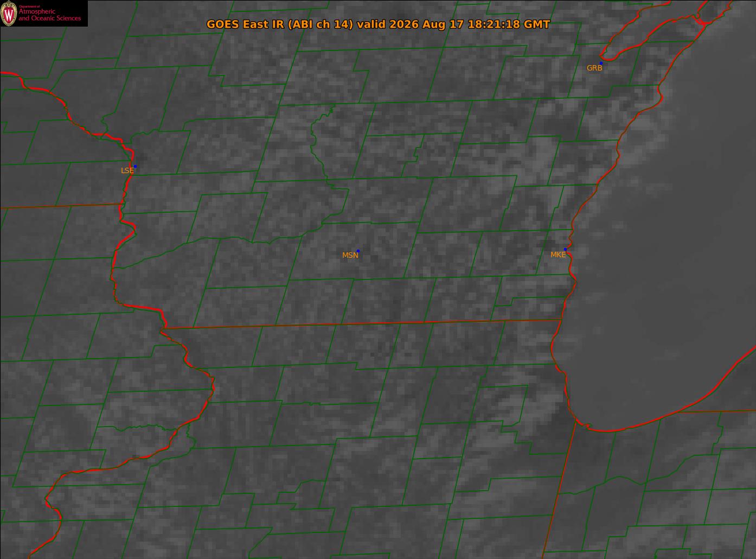Image resolution: width=756 pixels, height=559 pixels.
Task: Click the Atmospheric word in the logo
Action: click(x=37, y=12)
